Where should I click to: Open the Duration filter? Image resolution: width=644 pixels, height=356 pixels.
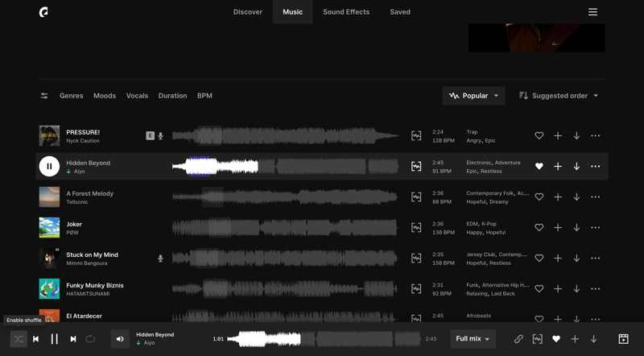(x=172, y=96)
